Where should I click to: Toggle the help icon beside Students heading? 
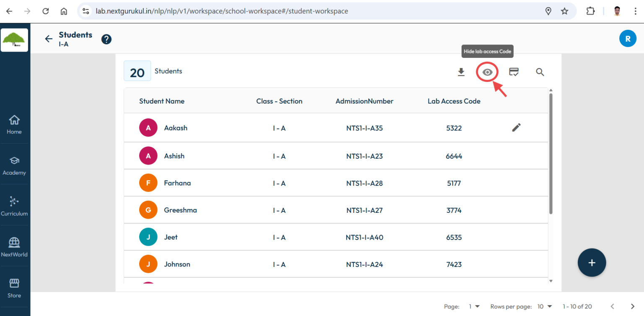106,39
